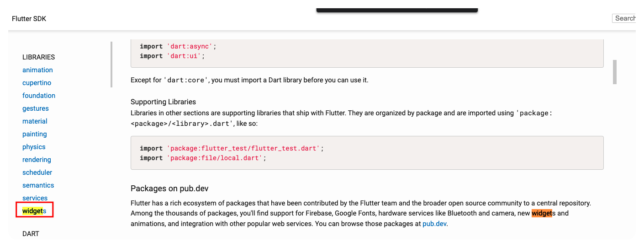Select the foundation library in sidebar
Image resolution: width=644 pixels, height=248 pixels.
[39, 96]
